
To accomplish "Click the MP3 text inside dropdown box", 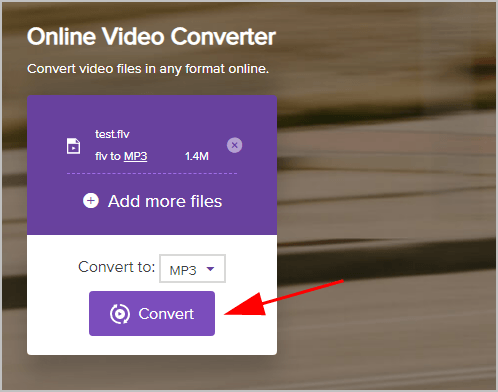I will tap(183, 270).
